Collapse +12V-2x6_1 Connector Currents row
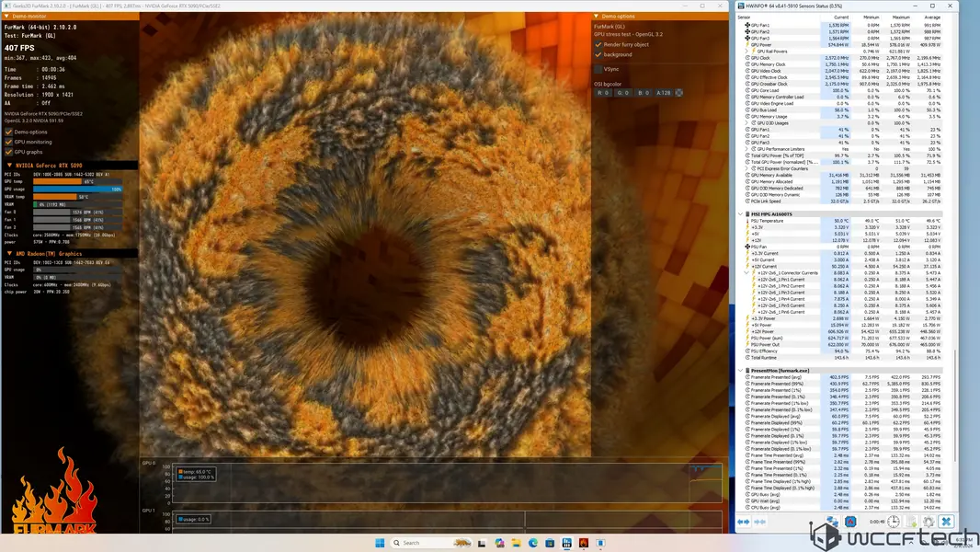Screen dimensions: 980x552 coord(746,273)
